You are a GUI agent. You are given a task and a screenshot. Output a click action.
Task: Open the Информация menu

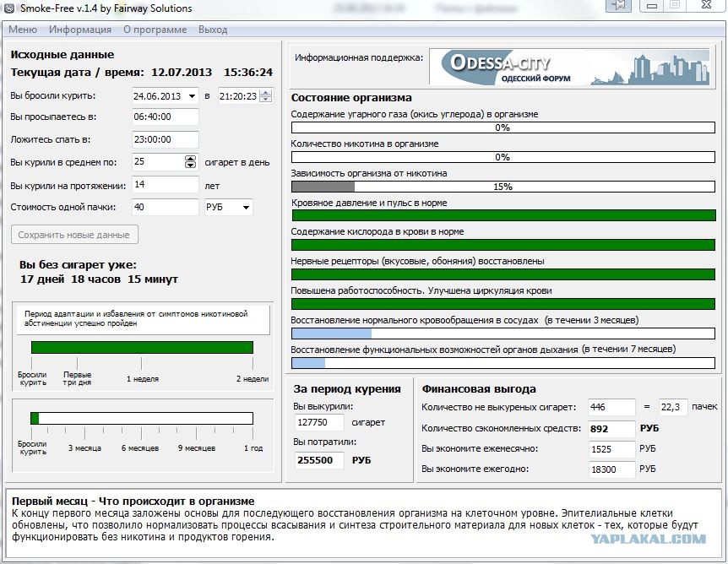click(80, 30)
